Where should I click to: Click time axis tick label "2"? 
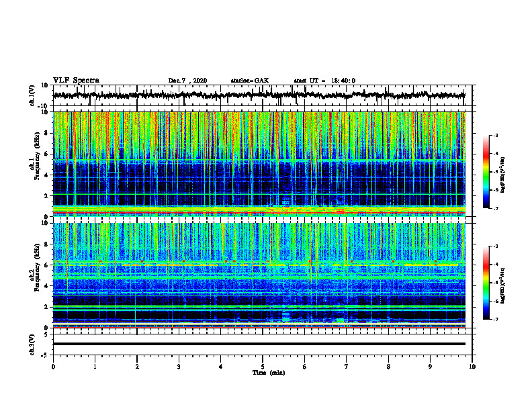pos(137,367)
